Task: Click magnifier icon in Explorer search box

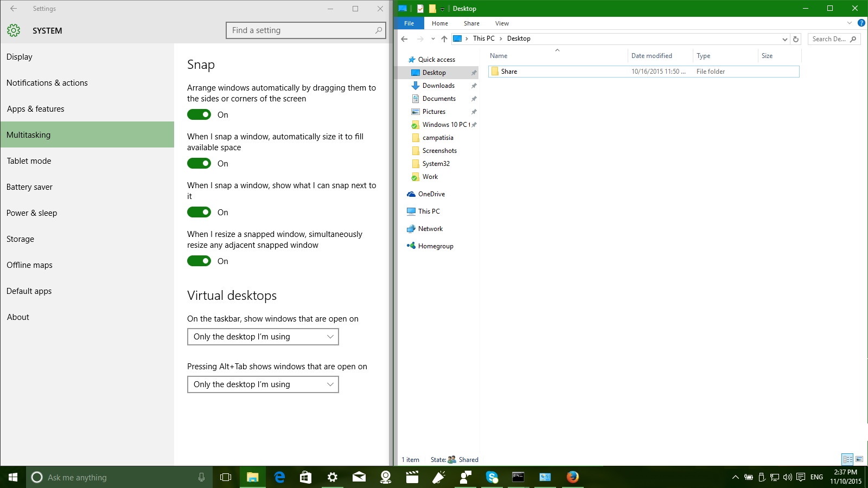Action: (x=853, y=39)
